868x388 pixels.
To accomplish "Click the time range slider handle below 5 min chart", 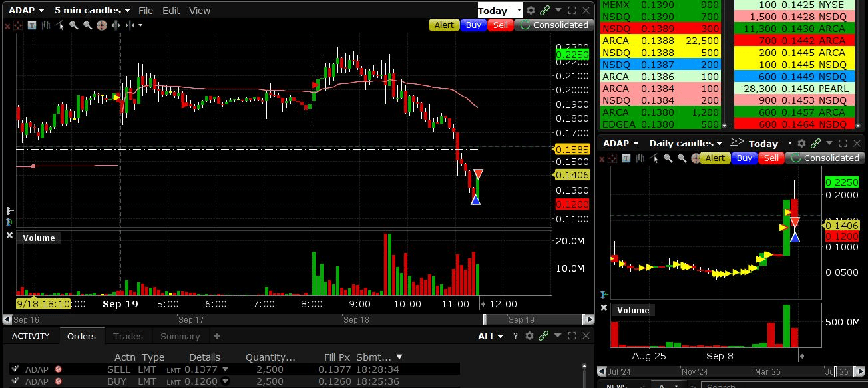I will [x=485, y=319].
